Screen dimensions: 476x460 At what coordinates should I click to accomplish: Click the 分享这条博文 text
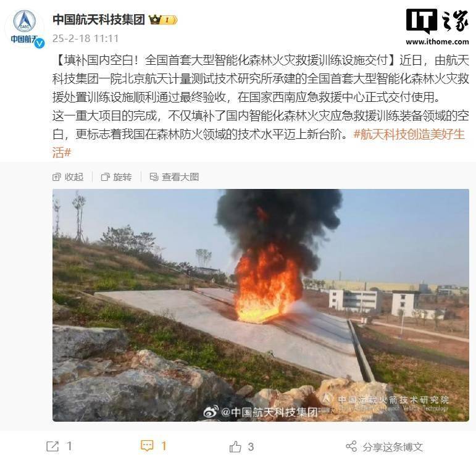coord(393,446)
